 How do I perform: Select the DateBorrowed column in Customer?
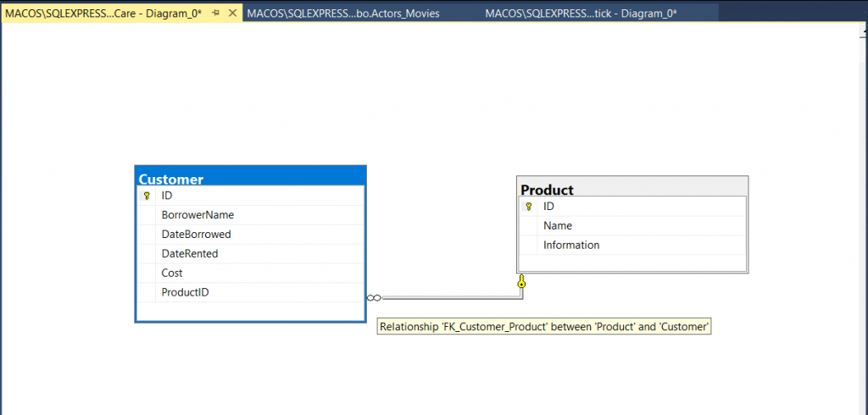[x=196, y=235]
